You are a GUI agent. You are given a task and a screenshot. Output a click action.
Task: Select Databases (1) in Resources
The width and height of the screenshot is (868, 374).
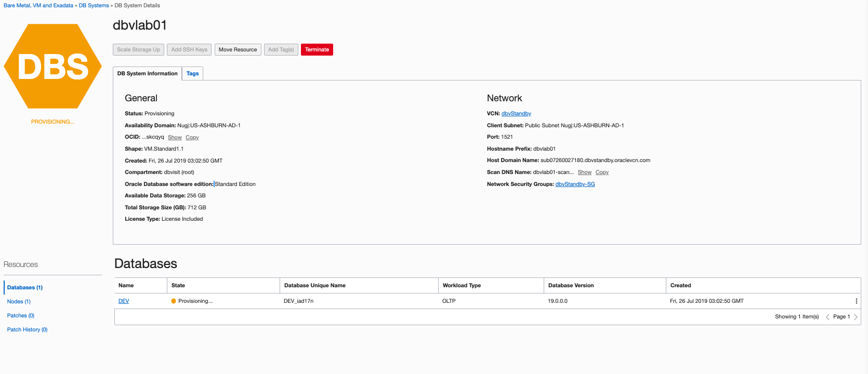(25, 288)
